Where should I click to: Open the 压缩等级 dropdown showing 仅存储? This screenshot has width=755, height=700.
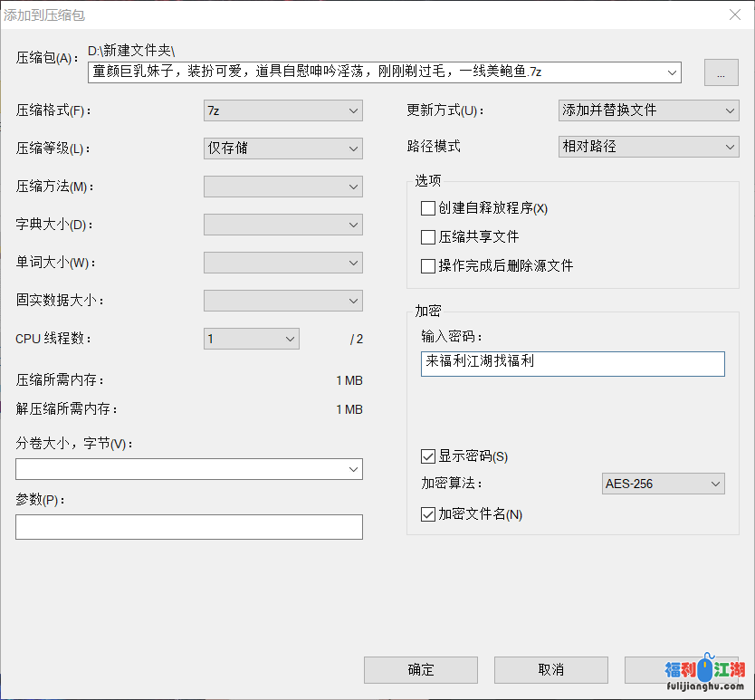click(282, 149)
